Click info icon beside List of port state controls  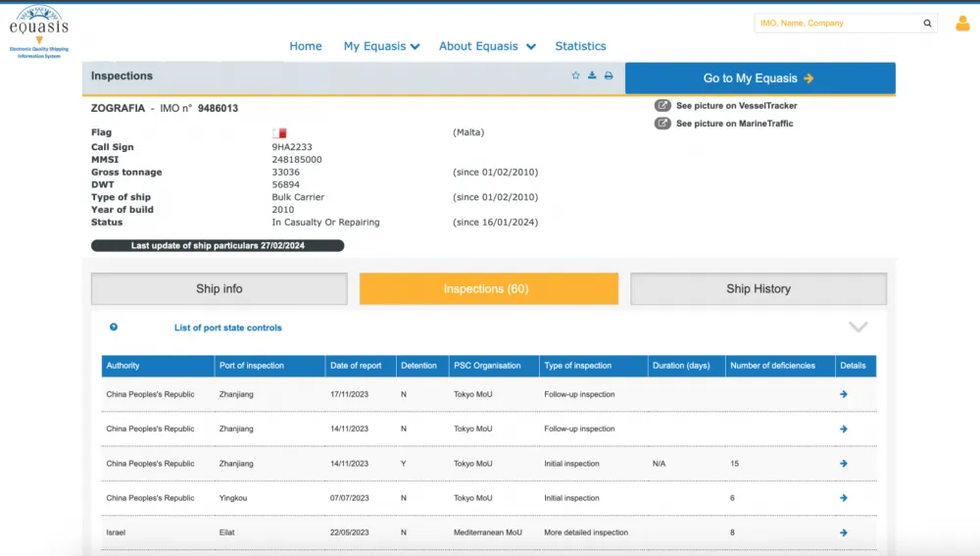tap(114, 328)
